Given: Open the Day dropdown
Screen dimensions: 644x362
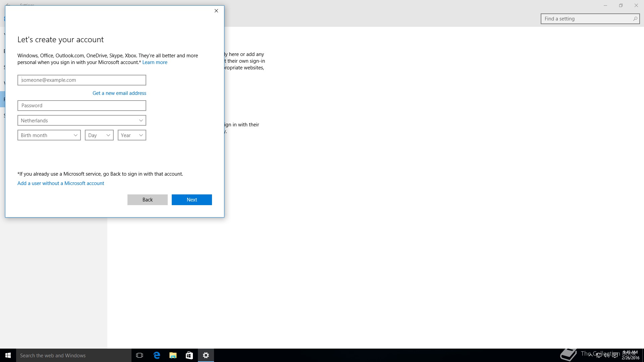Looking at the screenshot, I should [99, 135].
